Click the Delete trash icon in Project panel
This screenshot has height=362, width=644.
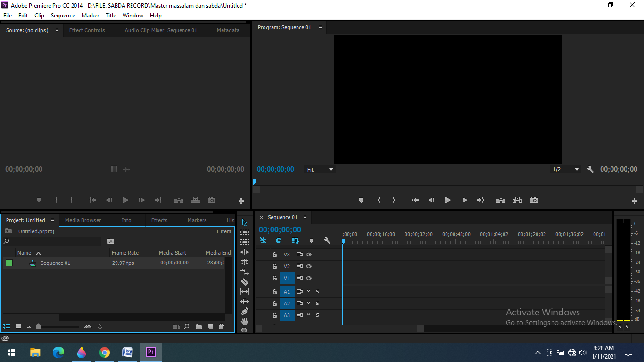pos(221,327)
